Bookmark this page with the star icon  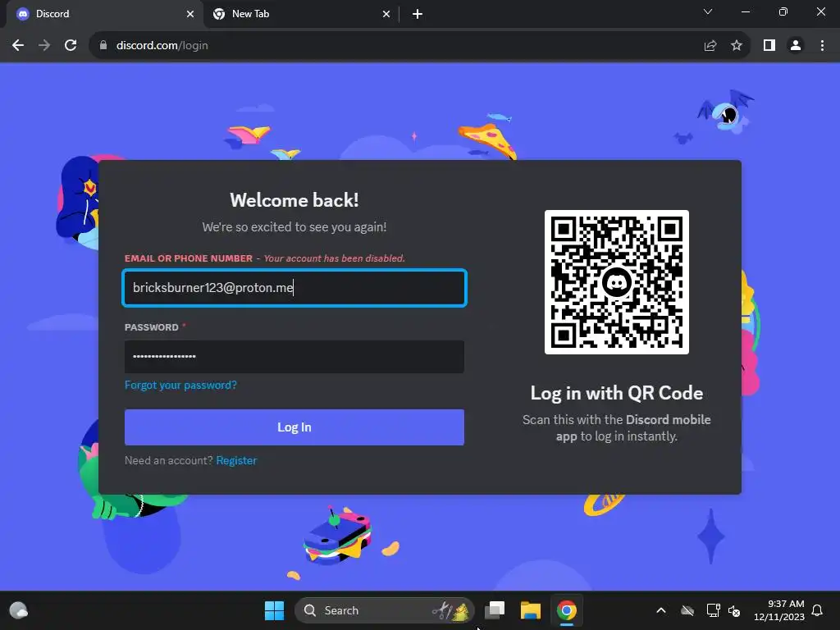click(x=737, y=46)
